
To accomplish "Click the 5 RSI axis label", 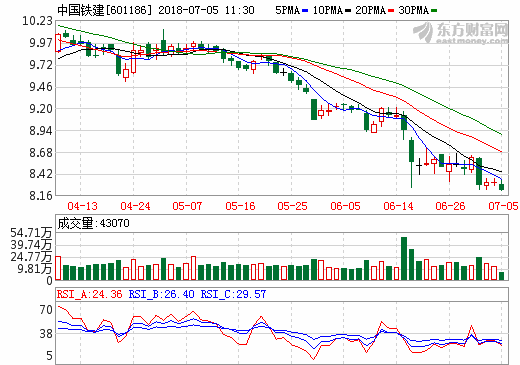I will [x=50, y=355].
